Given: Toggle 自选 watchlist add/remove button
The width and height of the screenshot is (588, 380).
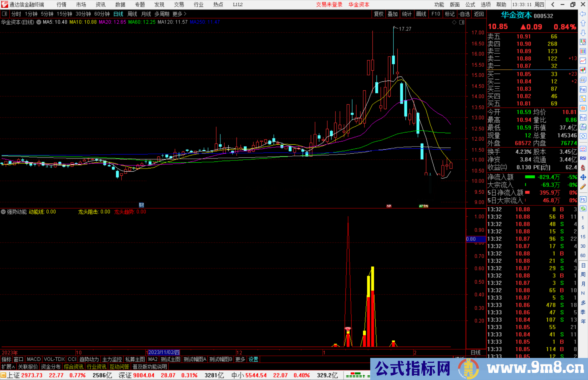Looking at the screenshot, I should tap(464, 14).
